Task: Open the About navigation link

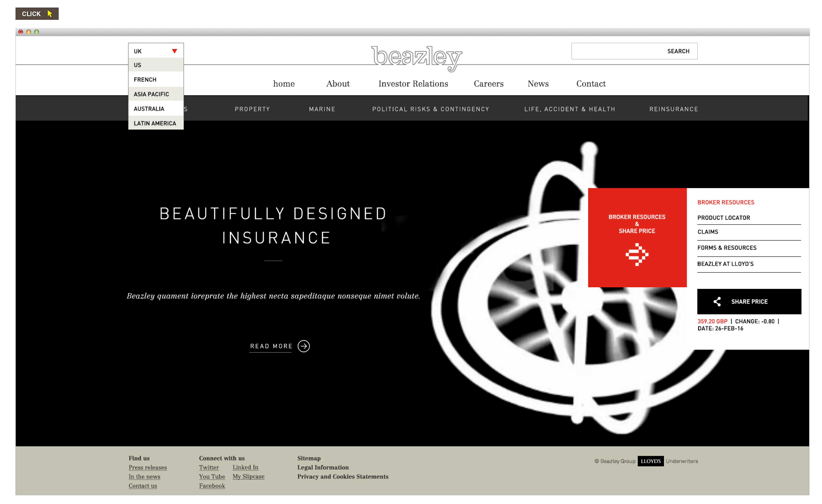Action: pyautogui.click(x=338, y=84)
